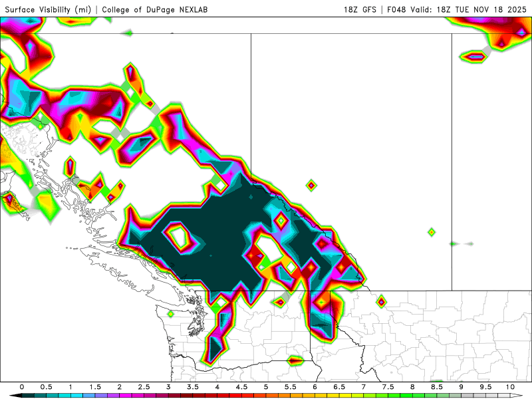Click the 'F048' forecast hour text
Viewport: 532px width, 399px height.
coord(396,9)
